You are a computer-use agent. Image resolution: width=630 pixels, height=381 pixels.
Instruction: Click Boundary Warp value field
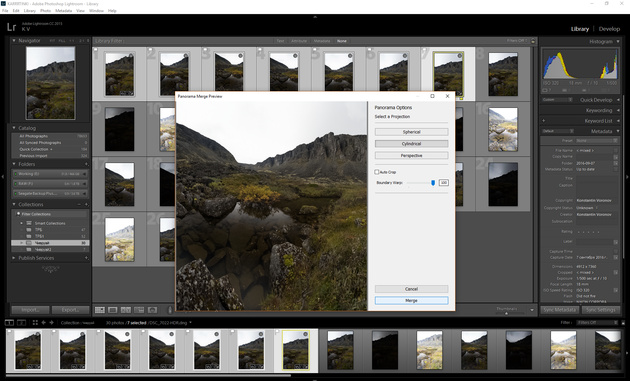coord(444,183)
